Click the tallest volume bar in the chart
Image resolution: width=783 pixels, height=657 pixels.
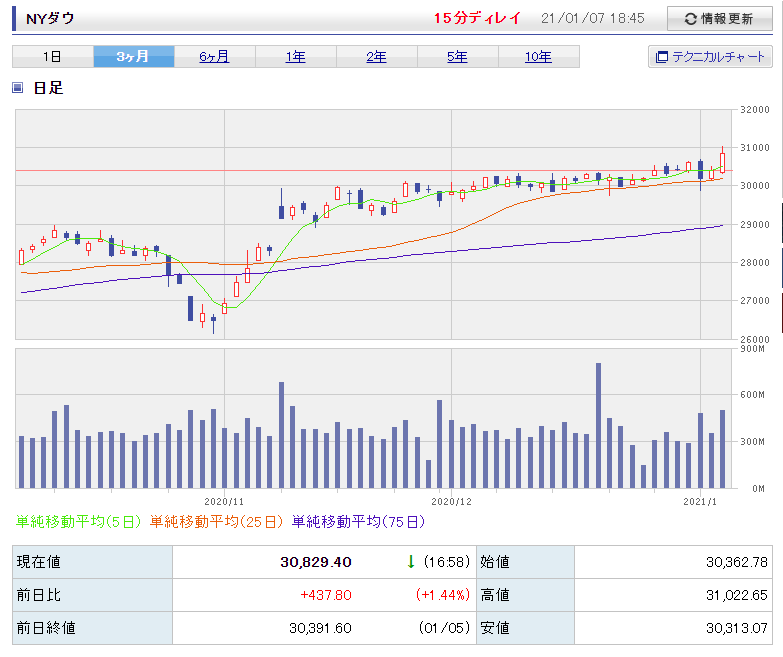[598, 425]
